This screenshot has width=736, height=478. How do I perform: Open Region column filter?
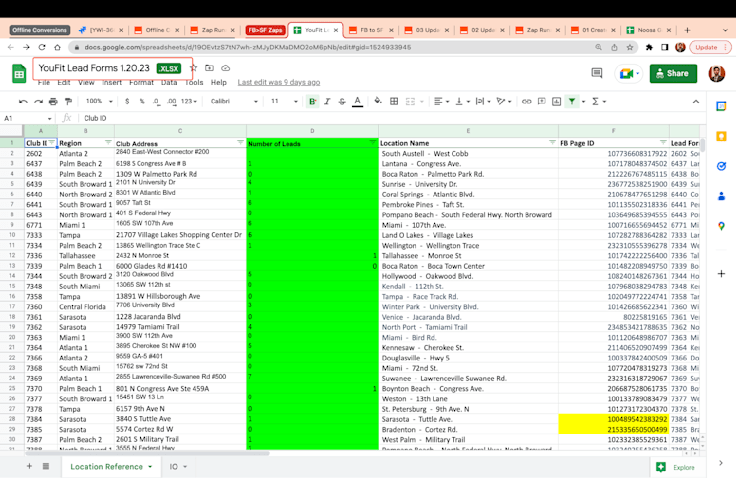click(x=108, y=143)
